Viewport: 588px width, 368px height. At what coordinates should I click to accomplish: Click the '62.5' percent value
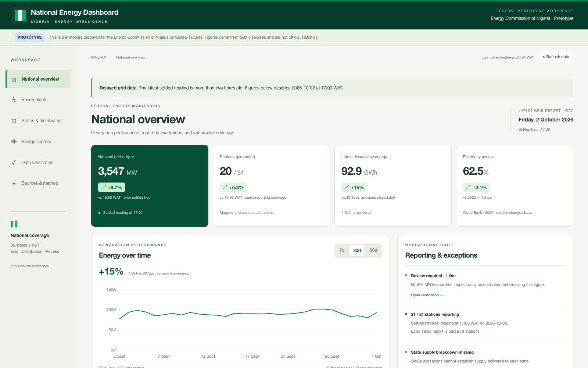point(473,171)
